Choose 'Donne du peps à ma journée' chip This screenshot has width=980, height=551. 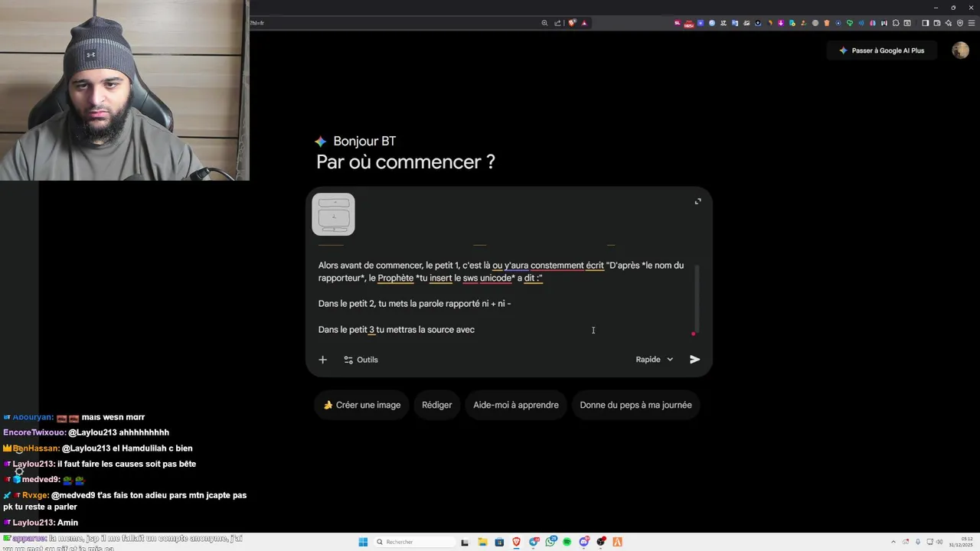click(635, 405)
